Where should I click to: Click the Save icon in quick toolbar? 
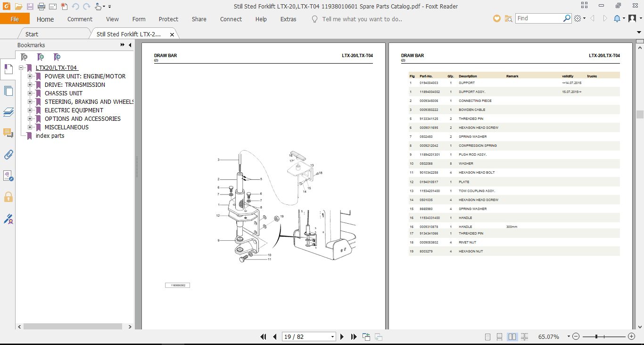(x=30, y=7)
